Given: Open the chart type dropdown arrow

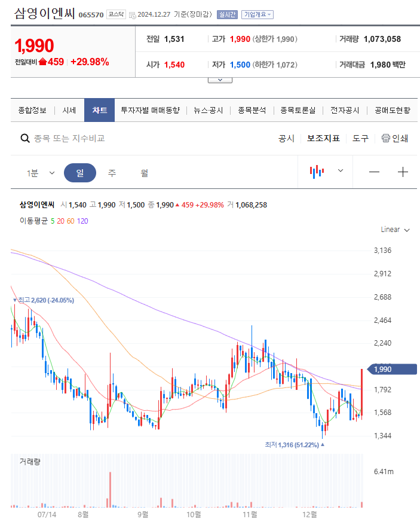Looking at the screenshot, I should [x=340, y=170].
